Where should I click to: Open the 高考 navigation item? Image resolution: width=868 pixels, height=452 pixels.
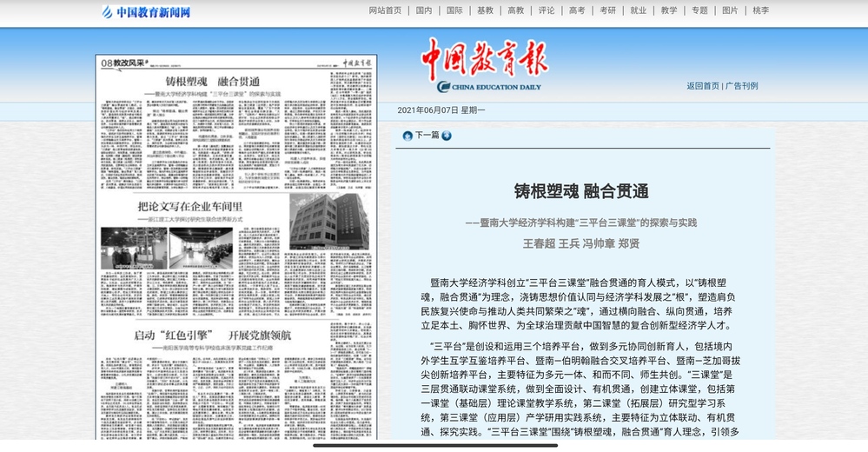[x=577, y=10]
